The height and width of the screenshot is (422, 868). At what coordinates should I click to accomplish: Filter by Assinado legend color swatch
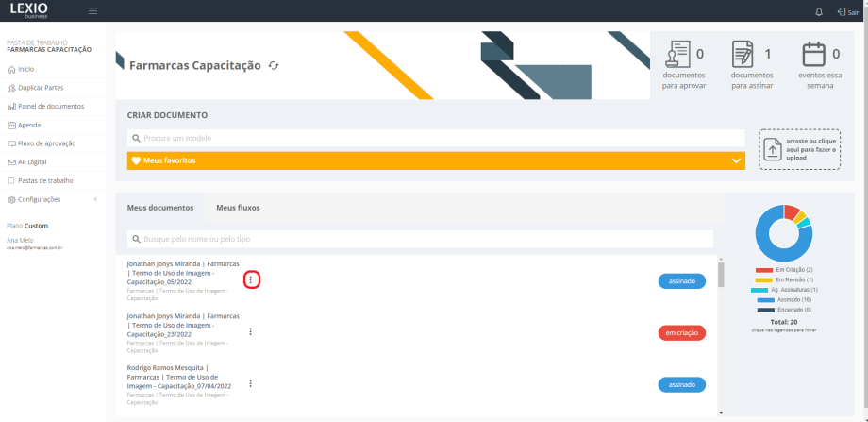[764, 299]
